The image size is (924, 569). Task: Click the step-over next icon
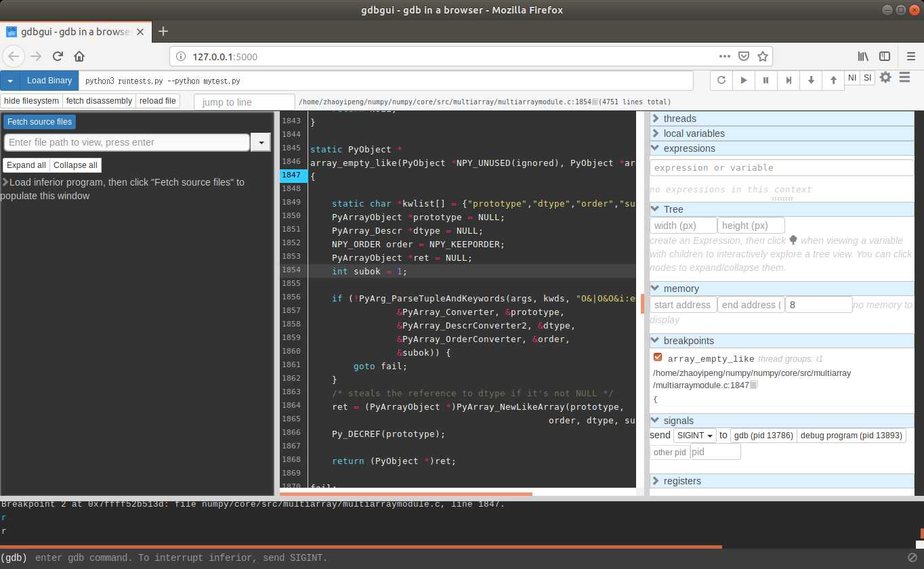789,80
